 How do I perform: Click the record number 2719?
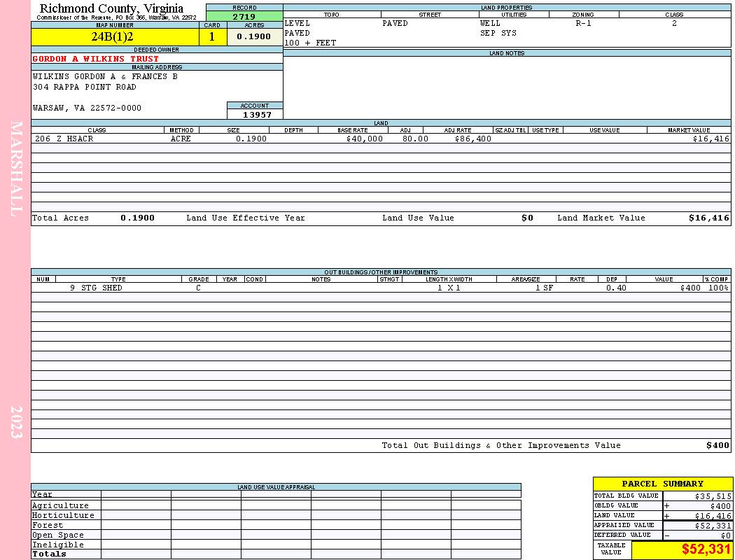[x=244, y=17]
